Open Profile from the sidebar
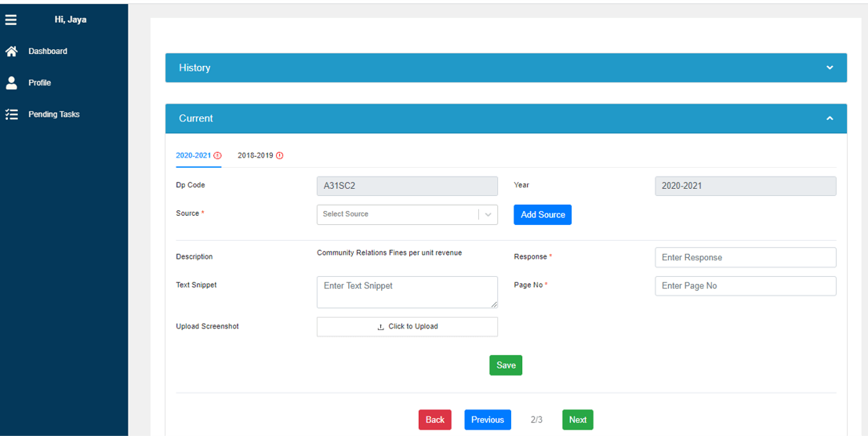868x436 pixels. 40,83
